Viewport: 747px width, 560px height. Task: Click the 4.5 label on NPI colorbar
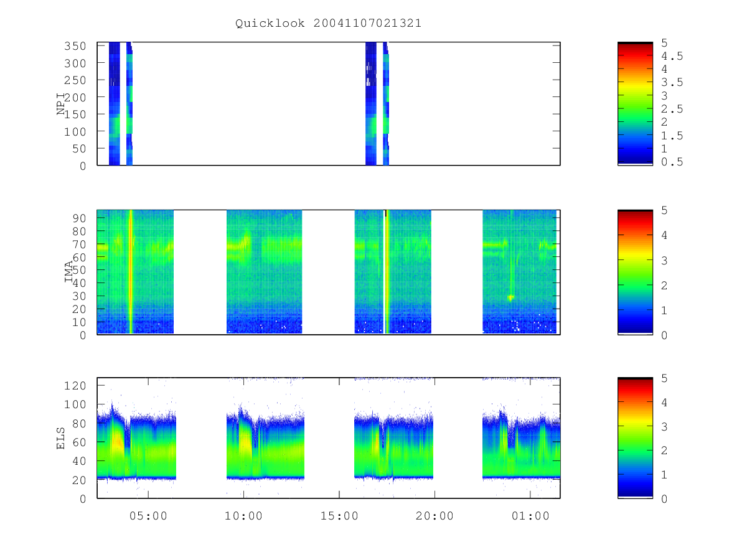pyautogui.click(x=672, y=56)
